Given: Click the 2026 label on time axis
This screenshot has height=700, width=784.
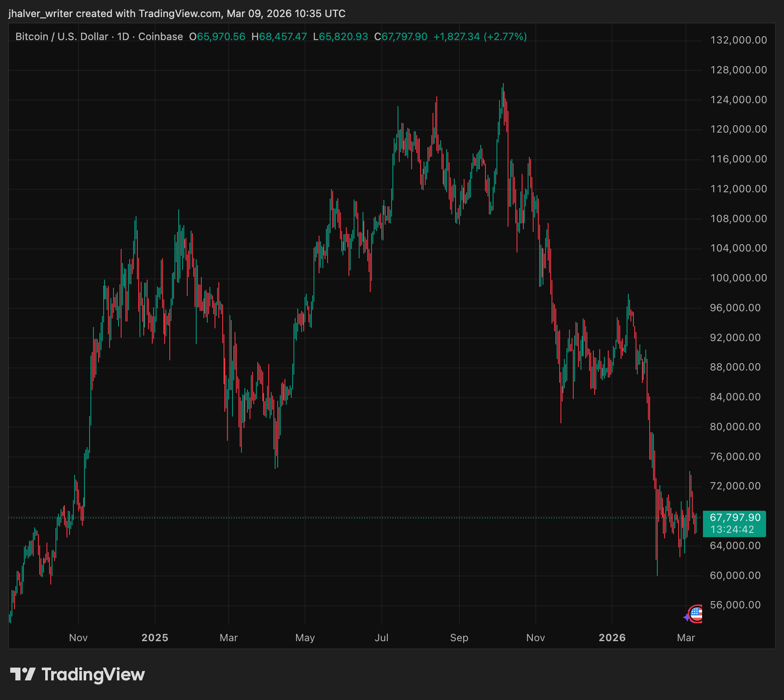Looking at the screenshot, I should [x=612, y=638].
